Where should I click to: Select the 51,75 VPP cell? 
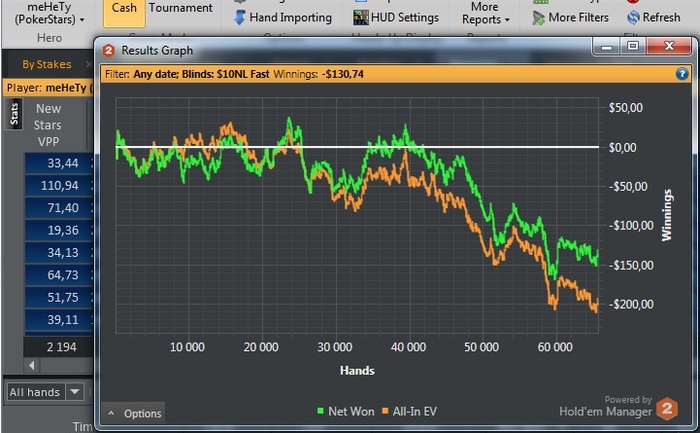[58, 297]
